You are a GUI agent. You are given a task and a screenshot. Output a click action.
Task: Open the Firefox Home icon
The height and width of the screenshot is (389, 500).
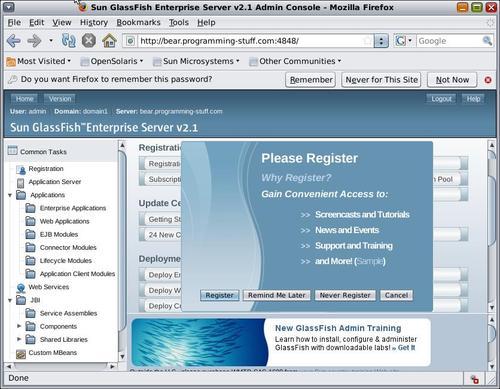point(109,41)
